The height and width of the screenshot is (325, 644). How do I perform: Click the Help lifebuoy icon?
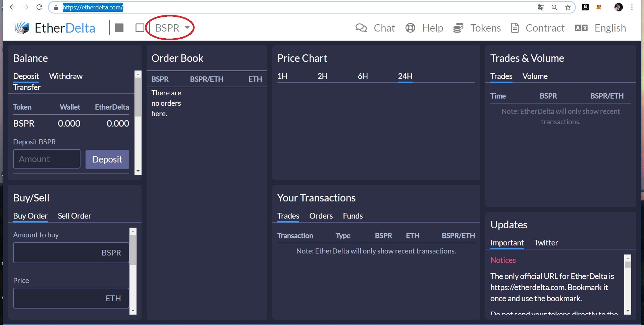click(410, 28)
